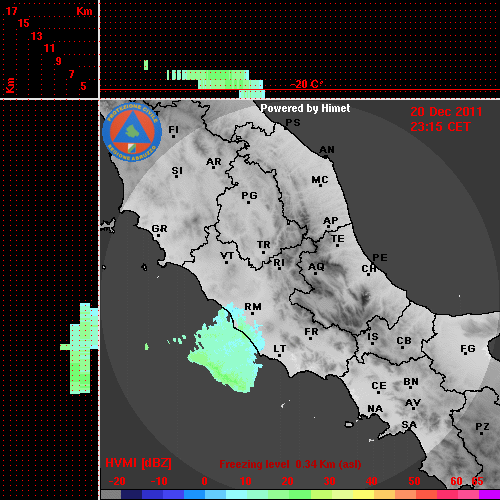Select the LT city label

pyautogui.click(x=280, y=349)
